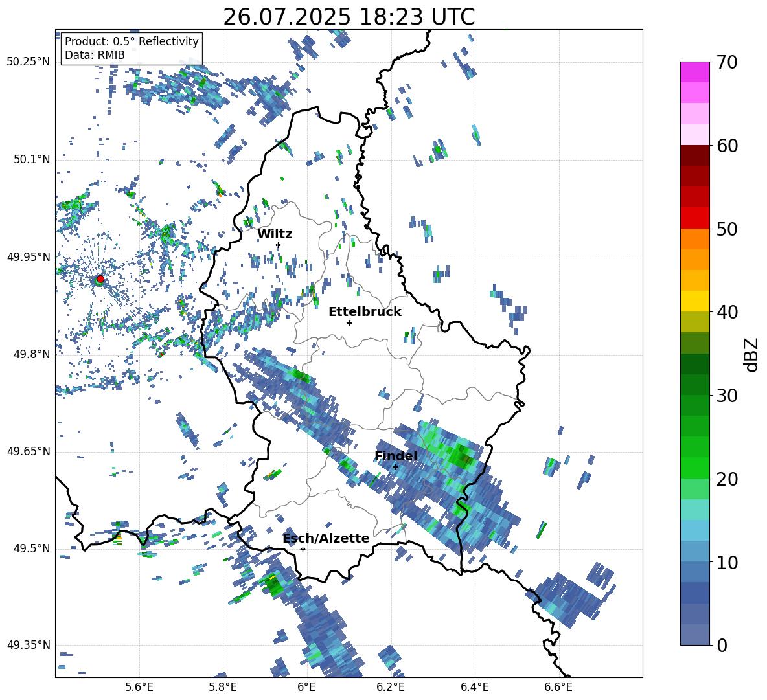Click the Data: RMIB text

click(x=95, y=55)
